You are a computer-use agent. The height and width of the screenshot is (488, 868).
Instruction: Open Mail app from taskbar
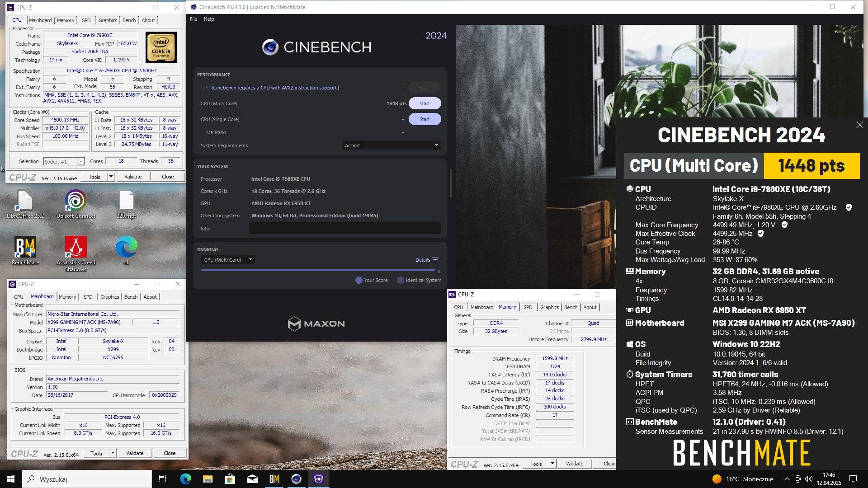(252, 479)
